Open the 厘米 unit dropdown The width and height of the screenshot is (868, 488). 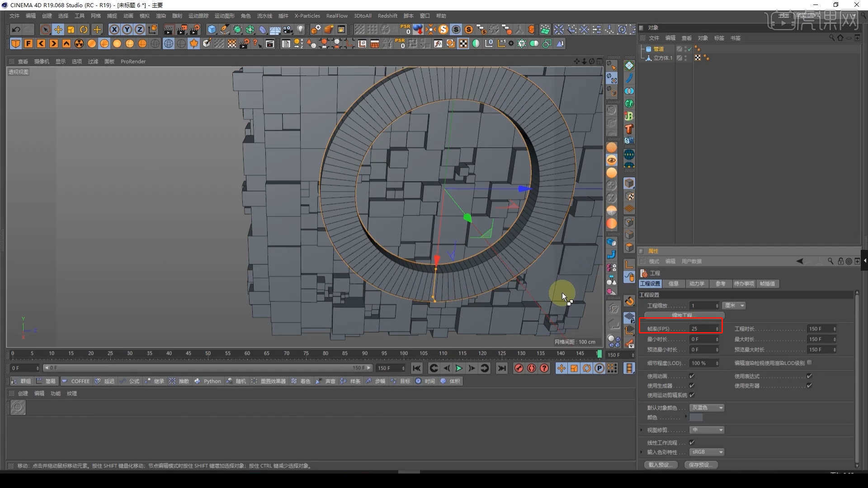click(734, 305)
